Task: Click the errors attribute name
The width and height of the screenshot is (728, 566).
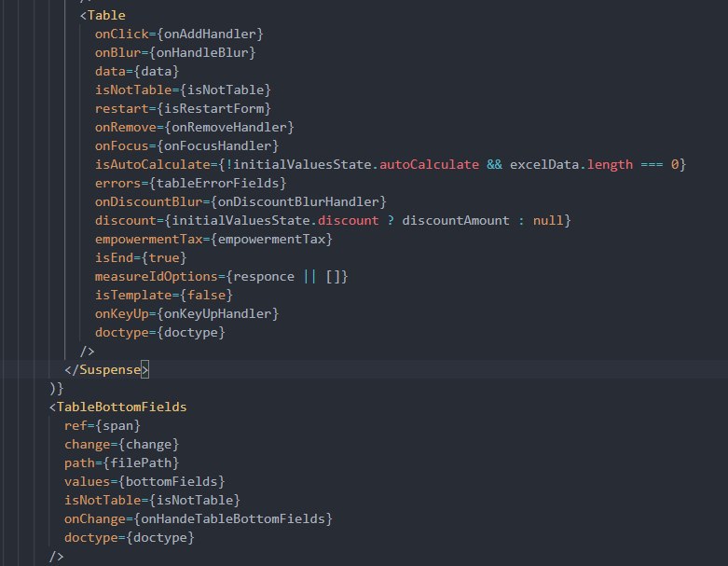Action: (x=118, y=183)
